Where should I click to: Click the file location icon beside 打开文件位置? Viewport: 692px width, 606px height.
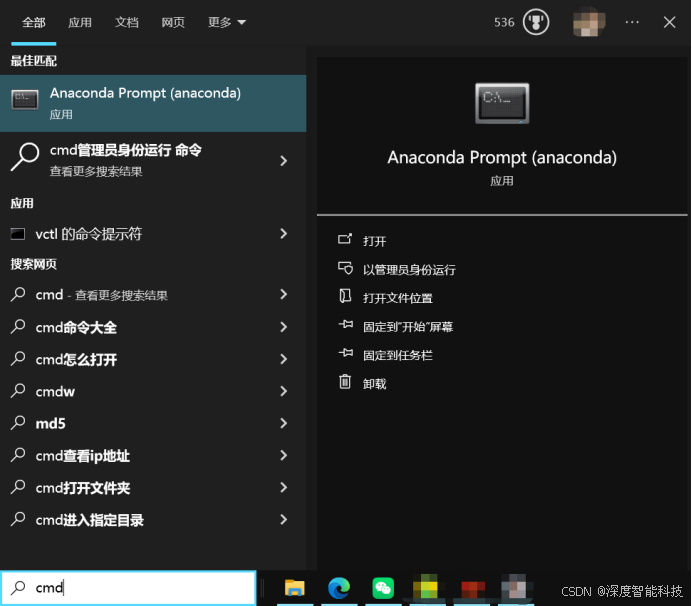tap(345, 296)
